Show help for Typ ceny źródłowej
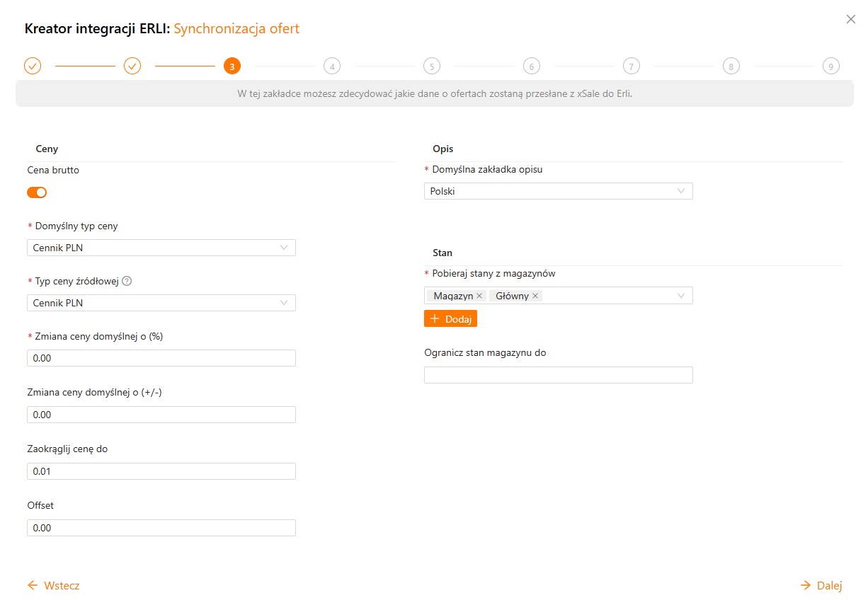This screenshot has width=868, height=600. [127, 281]
